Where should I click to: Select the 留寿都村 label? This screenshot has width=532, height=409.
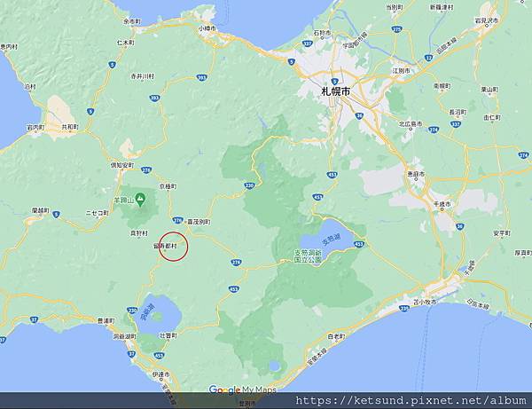(x=165, y=247)
